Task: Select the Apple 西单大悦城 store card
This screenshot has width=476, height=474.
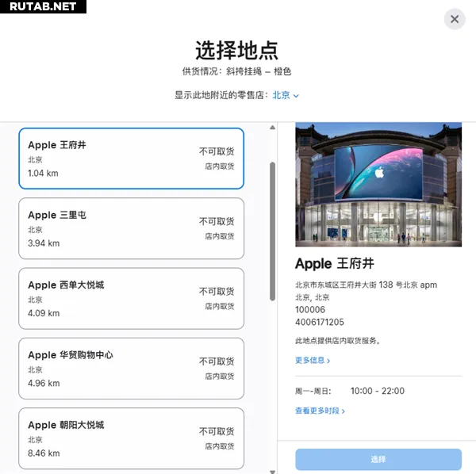Action: (131, 298)
